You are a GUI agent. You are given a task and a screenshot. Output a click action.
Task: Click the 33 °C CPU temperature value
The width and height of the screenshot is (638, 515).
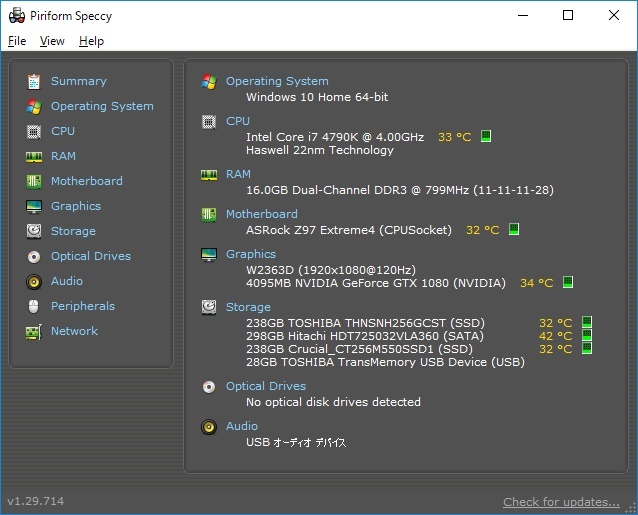(454, 137)
